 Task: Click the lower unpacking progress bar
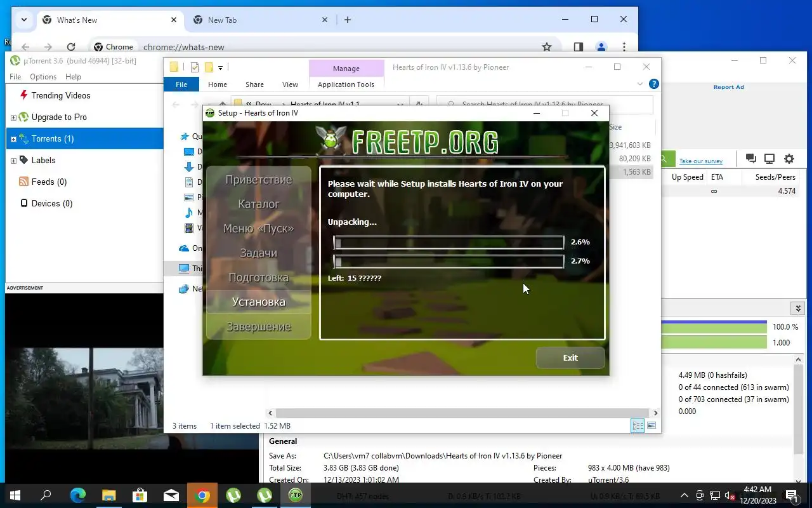tap(449, 261)
